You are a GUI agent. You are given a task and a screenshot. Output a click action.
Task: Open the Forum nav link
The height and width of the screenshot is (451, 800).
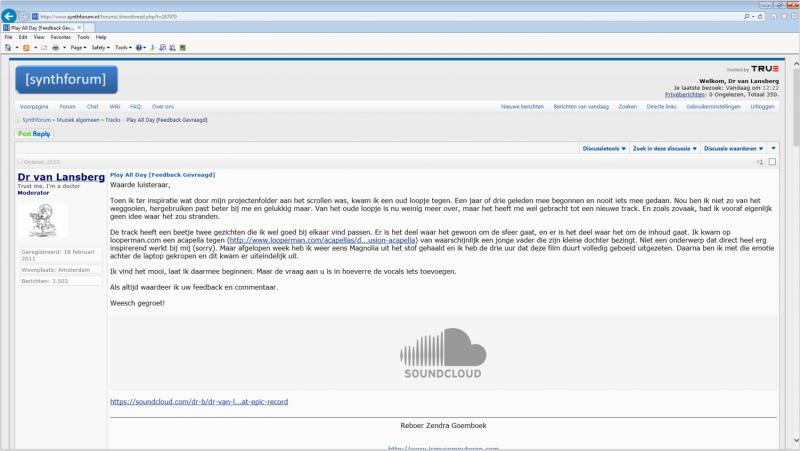coord(67,107)
